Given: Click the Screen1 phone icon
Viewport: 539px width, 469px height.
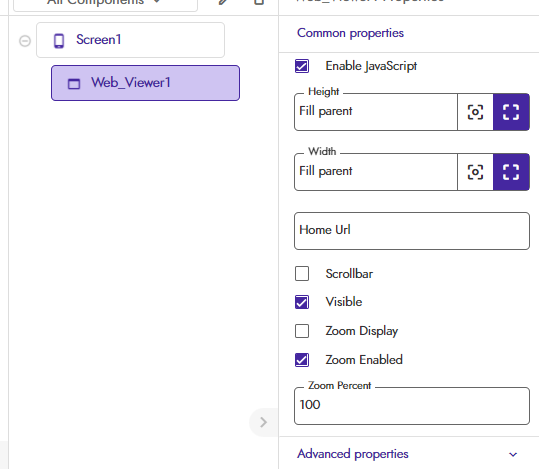Looking at the screenshot, I should tap(59, 41).
